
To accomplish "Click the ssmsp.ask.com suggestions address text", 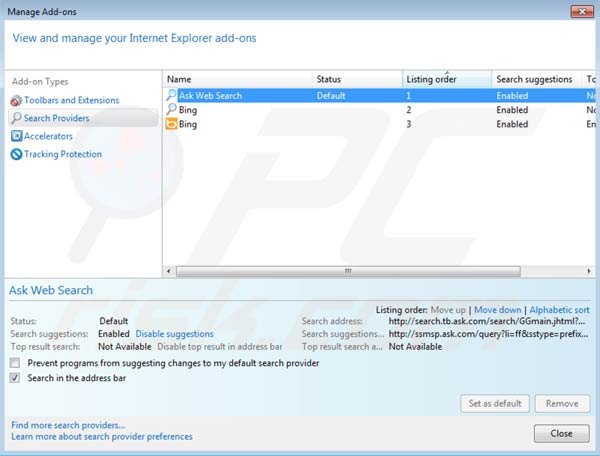I will [x=488, y=334].
